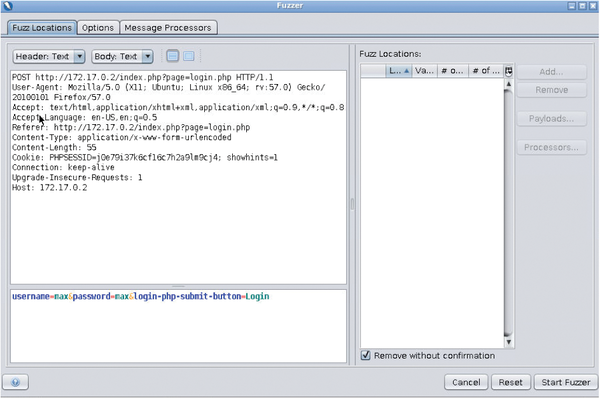Click the 'Login' value in the body
This screenshot has width=600, height=398.
(x=258, y=297)
